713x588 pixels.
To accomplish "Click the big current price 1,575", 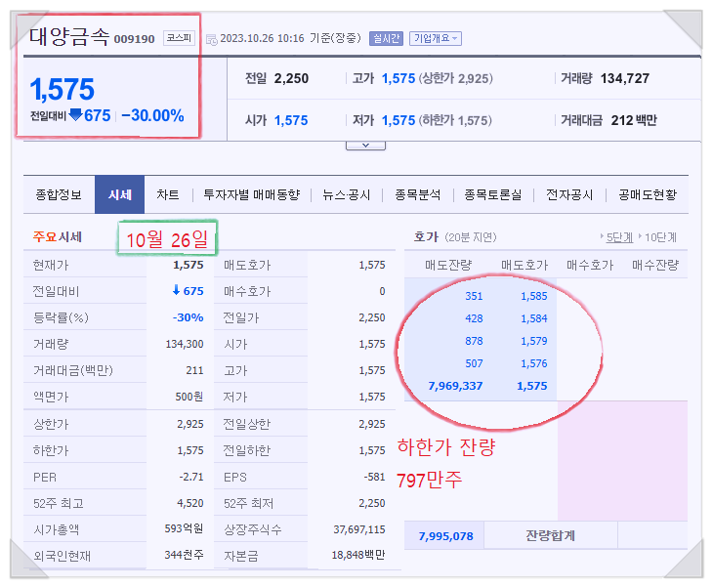I will pos(62,89).
